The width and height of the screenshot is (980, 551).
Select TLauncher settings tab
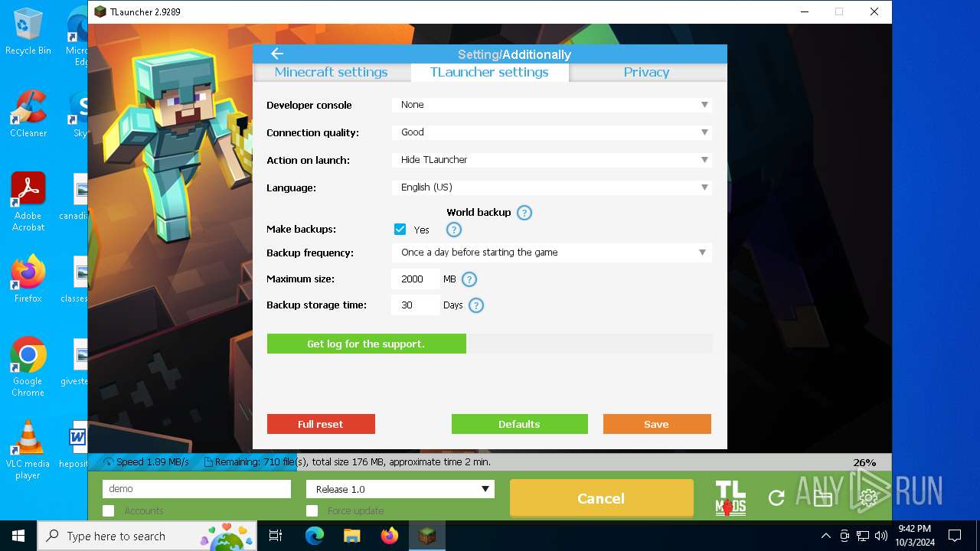click(x=489, y=72)
